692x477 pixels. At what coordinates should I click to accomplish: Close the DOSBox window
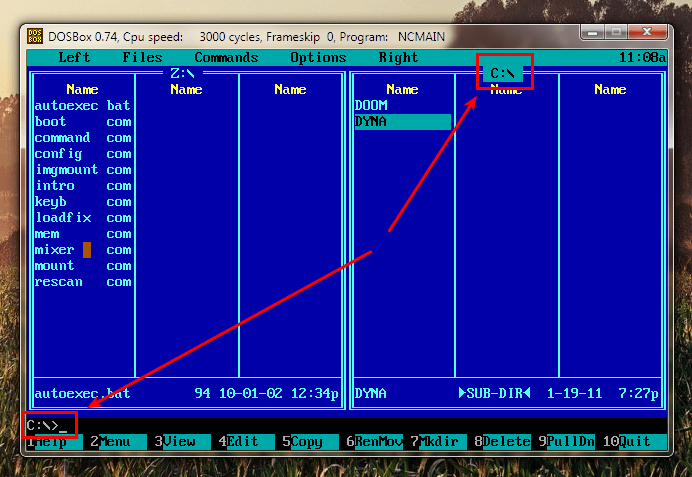click(647, 32)
